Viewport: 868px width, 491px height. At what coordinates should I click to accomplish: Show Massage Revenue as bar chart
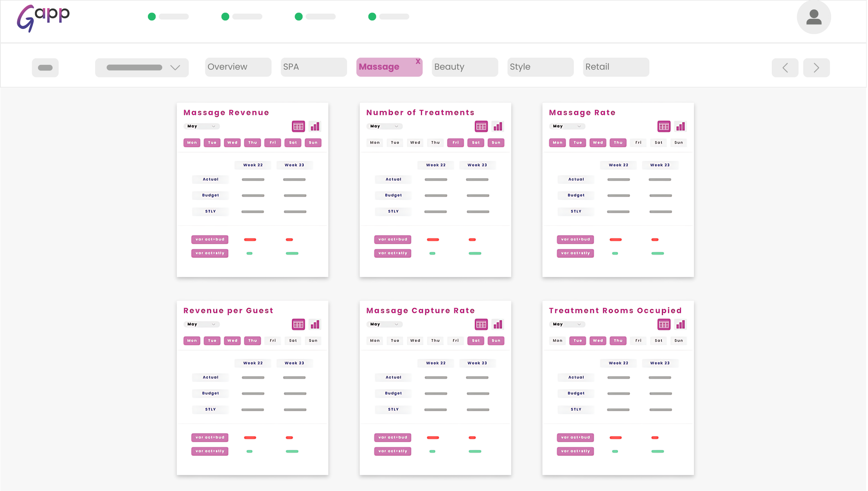pos(315,126)
